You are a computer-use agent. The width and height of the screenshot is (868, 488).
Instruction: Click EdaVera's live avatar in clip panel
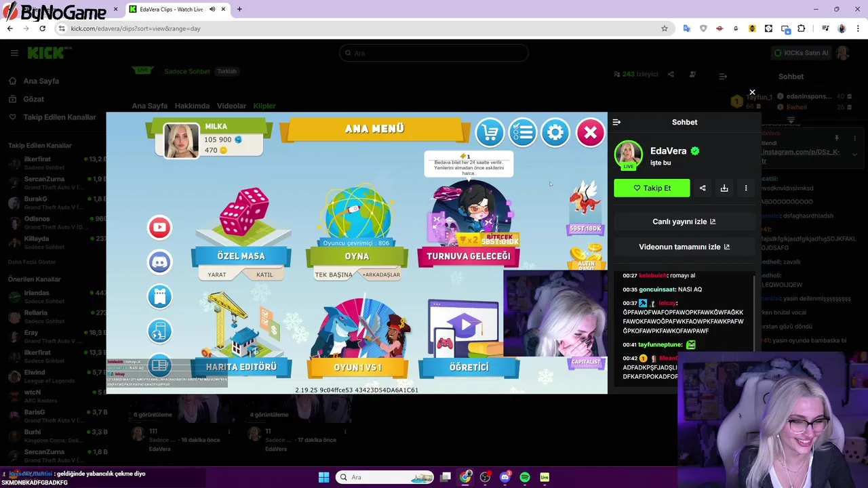pyautogui.click(x=628, y=155)
